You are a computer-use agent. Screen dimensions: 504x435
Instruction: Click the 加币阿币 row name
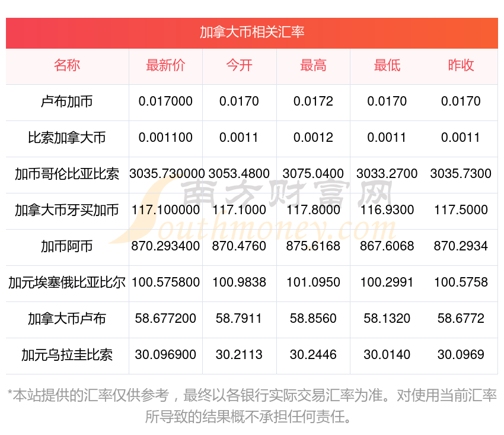point(67,246)
